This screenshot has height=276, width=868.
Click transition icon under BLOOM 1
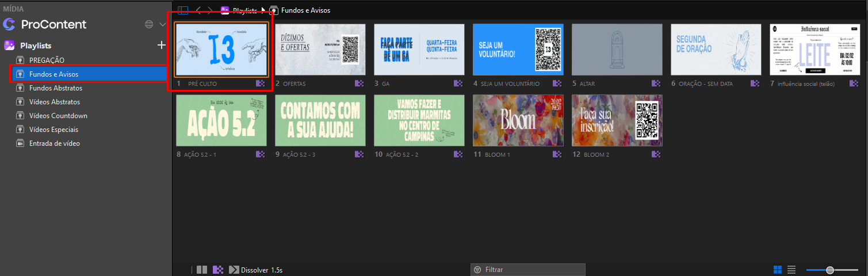point(557,154)
